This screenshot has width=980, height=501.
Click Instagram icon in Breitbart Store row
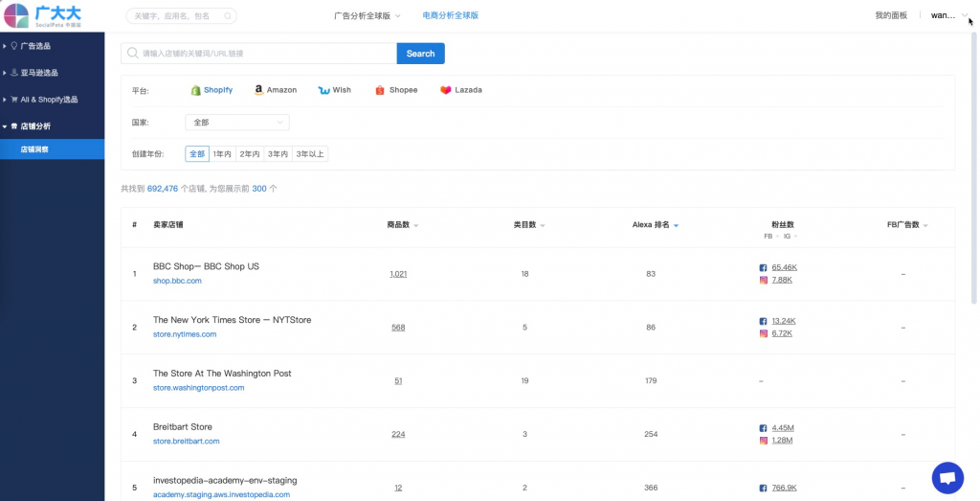point(763,441)
